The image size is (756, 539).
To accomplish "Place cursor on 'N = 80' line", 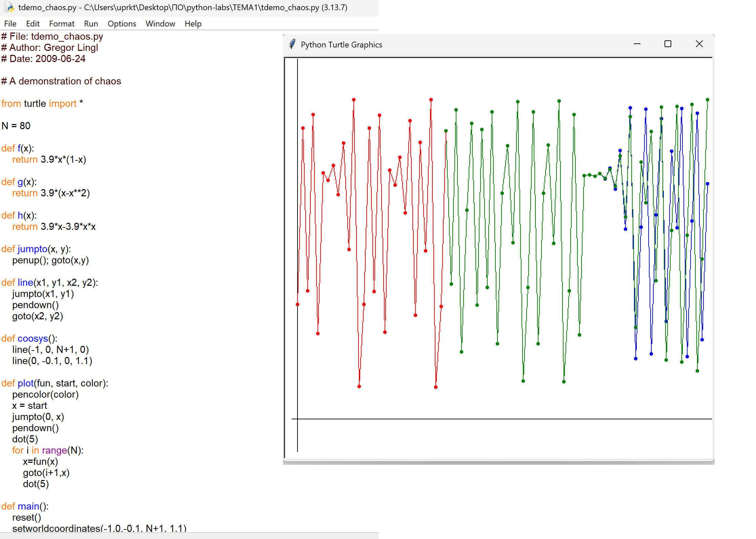I will (16, 126).
